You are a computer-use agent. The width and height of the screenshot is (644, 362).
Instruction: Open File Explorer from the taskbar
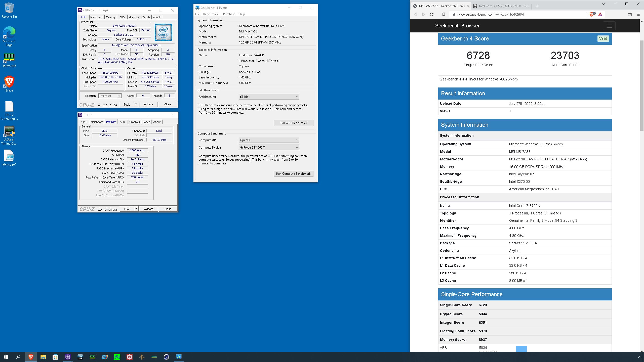(43, 357)
